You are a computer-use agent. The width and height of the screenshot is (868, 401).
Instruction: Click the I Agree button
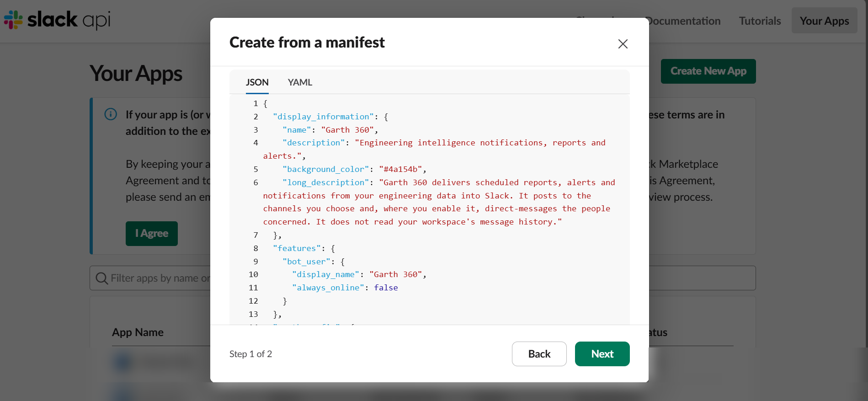[x=152, y=234]
